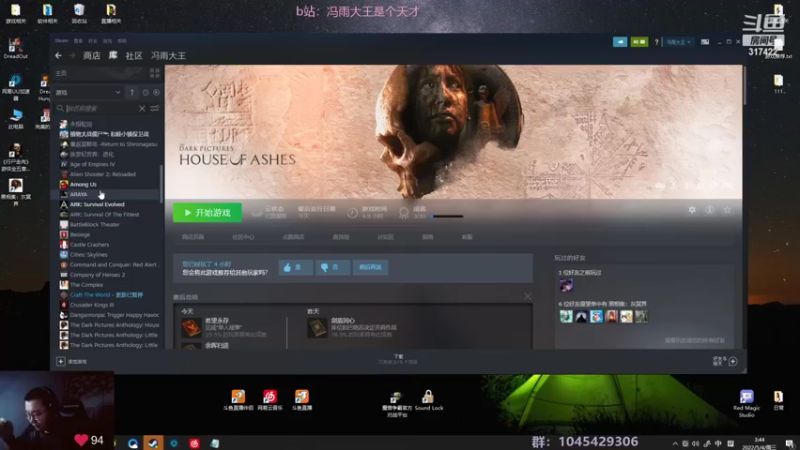
Task: Select Besiege in the game list
Action: click(x=80, y=235)
